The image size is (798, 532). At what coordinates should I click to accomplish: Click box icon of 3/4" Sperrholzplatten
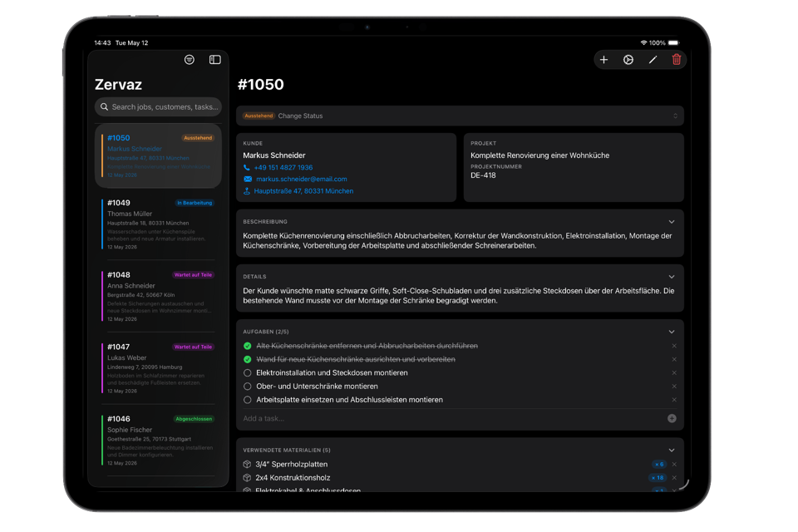[x=247, y=465]
